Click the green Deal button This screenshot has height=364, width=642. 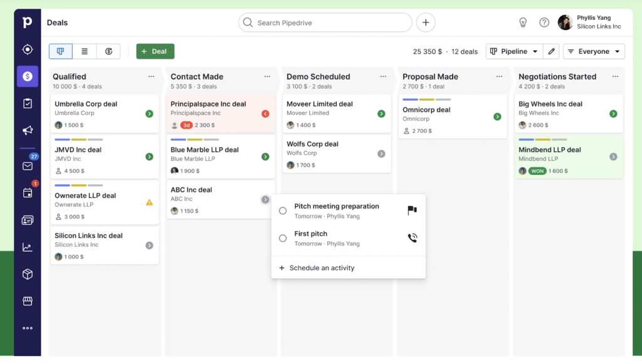pyautogui.click(x=155, y=51)
